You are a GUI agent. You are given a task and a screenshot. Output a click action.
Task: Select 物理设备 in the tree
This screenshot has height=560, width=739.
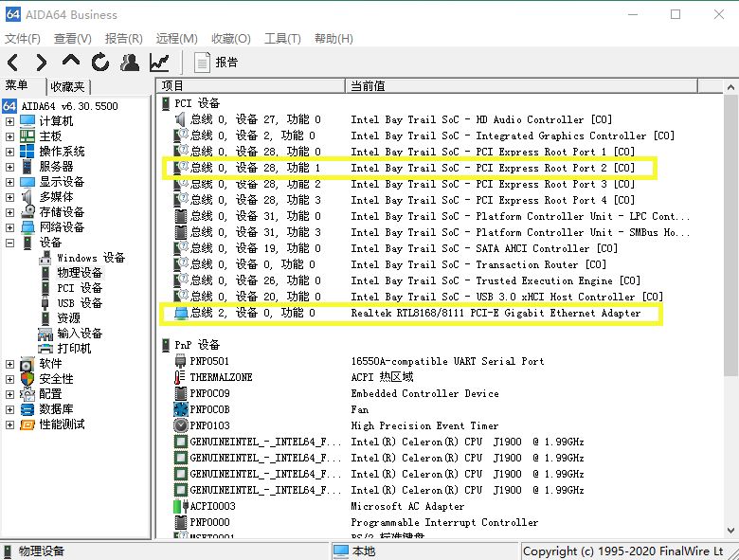coord(80,273)
